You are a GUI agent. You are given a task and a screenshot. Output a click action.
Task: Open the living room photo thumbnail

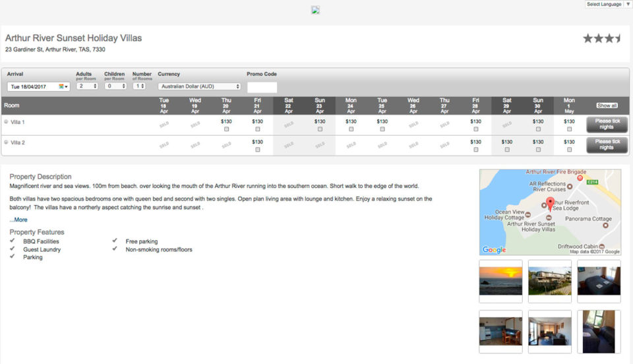click(x=550, y=332)
